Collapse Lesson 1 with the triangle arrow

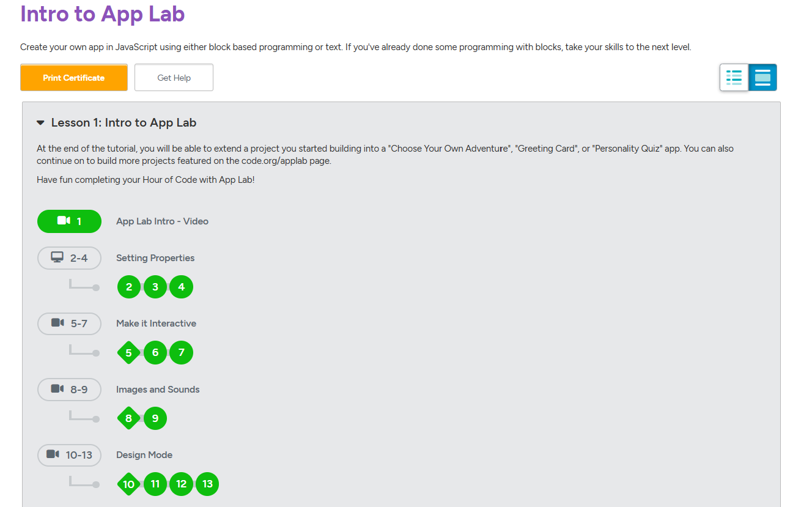pos(40,123)
